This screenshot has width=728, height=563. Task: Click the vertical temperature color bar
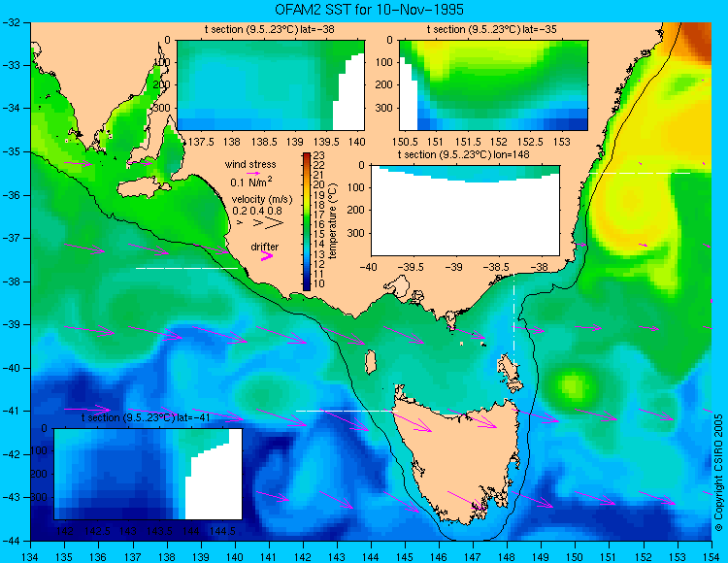307,222
